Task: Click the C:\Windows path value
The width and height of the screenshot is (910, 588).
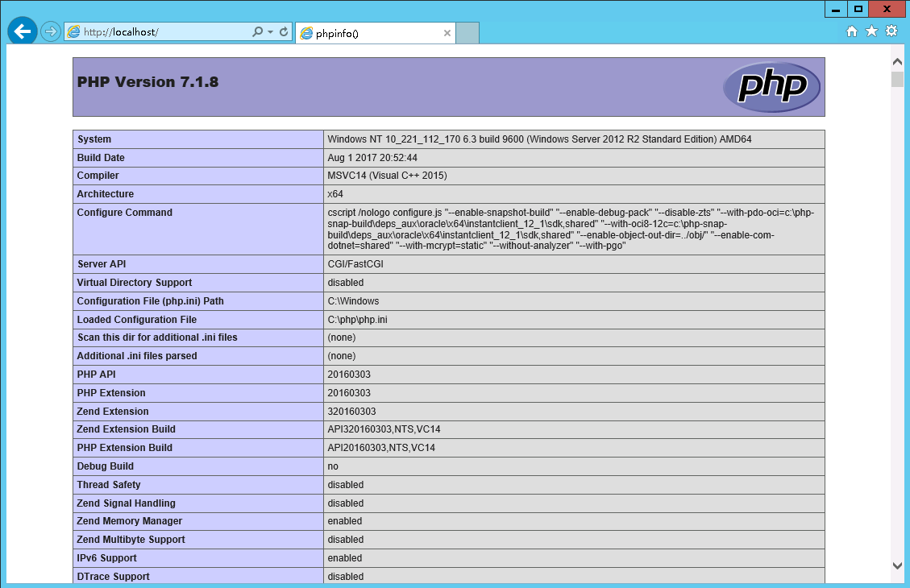Action: click(353, 301)
